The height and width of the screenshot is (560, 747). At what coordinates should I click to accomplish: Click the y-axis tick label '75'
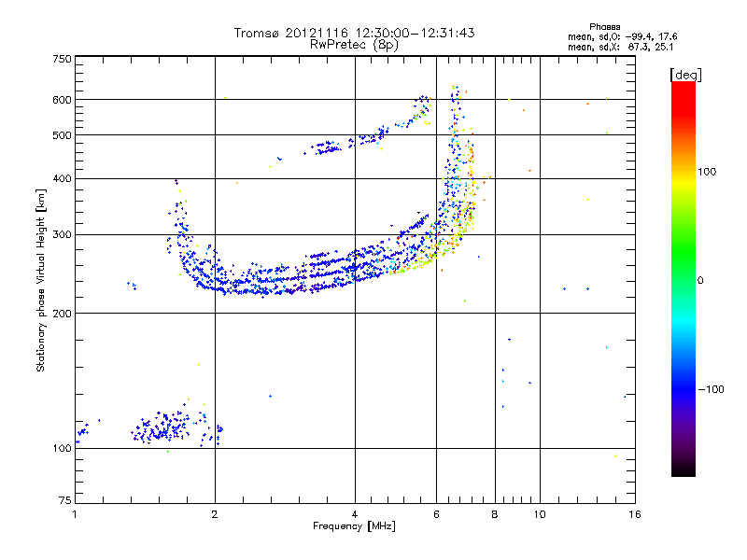(x=65, y=500)
